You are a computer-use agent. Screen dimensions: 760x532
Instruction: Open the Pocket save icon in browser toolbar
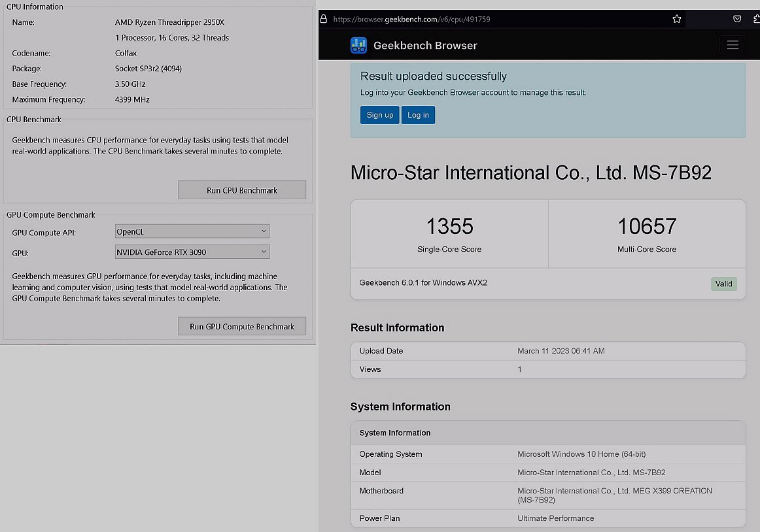pos(736,19)
